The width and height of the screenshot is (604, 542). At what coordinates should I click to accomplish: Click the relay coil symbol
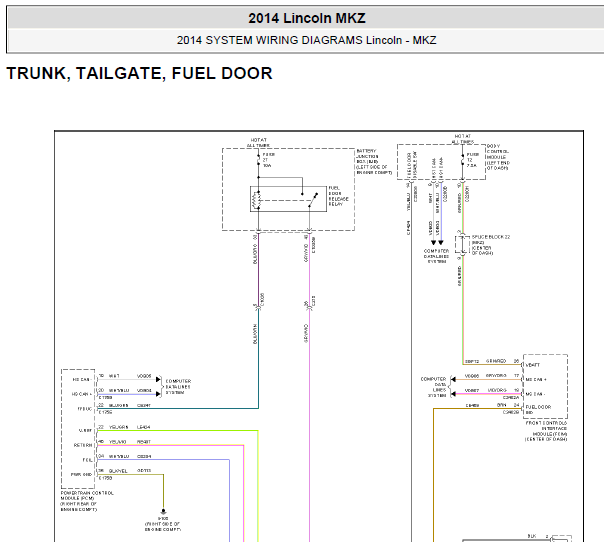click(x=255, y=200)
